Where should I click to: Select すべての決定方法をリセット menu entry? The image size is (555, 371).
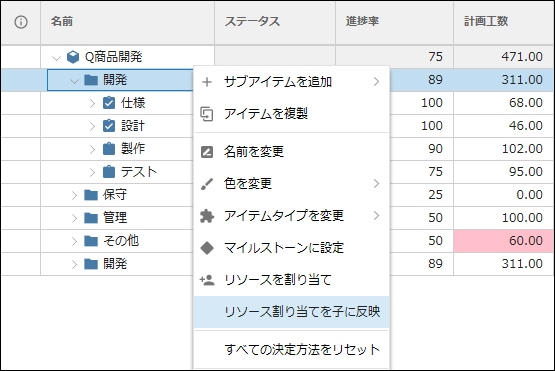(292, 350)
